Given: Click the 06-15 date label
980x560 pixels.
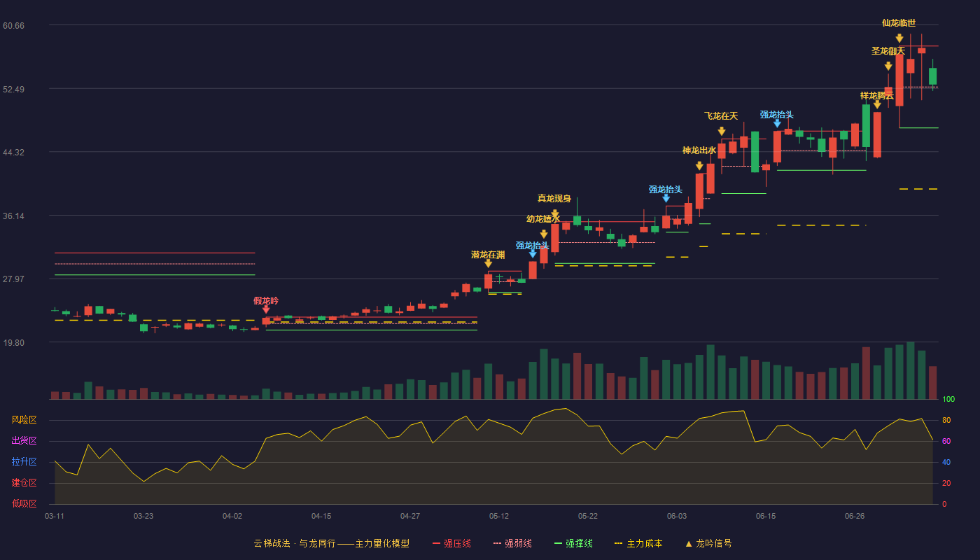Looking at the screenshot, I should point(766,516).
